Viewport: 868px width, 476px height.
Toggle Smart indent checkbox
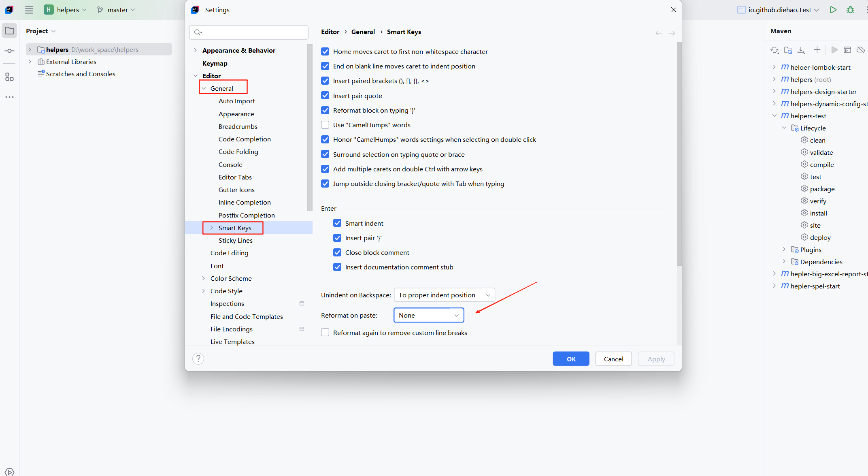point(337,223)
